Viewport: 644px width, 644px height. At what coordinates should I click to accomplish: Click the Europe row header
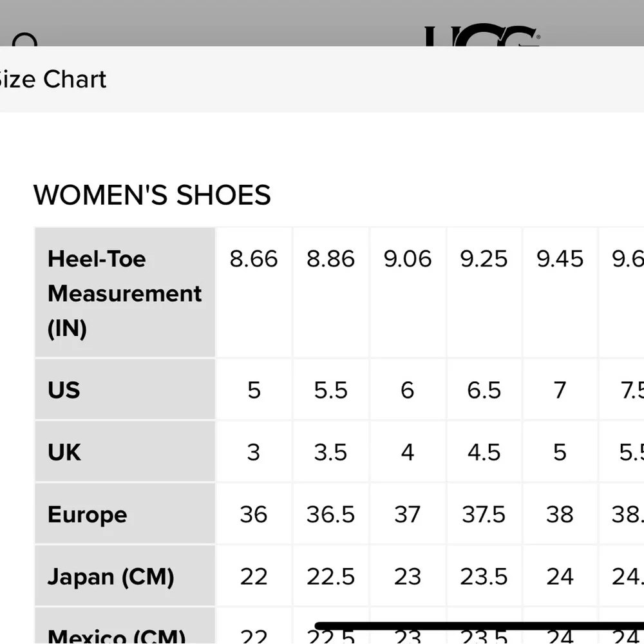tap(125, 514)
